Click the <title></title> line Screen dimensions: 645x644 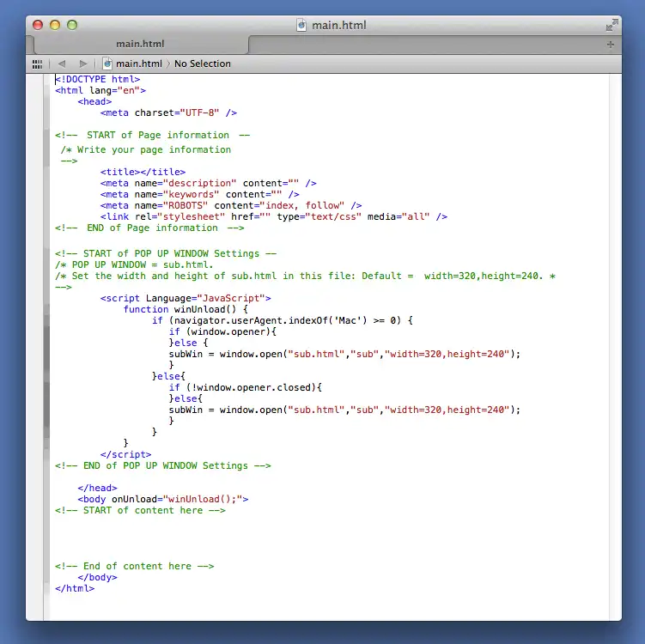143,172
